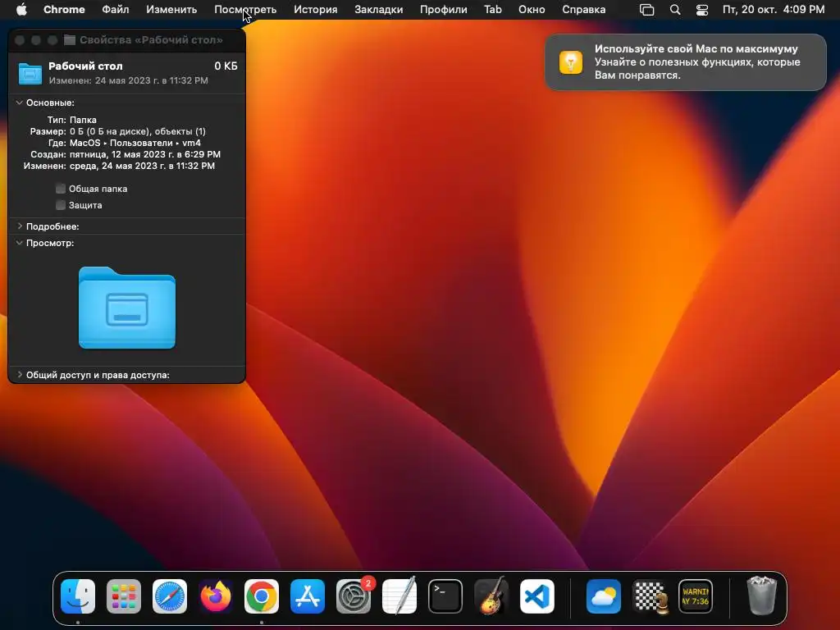Open Google Chrome from the Dock

(x=262, y=596)
